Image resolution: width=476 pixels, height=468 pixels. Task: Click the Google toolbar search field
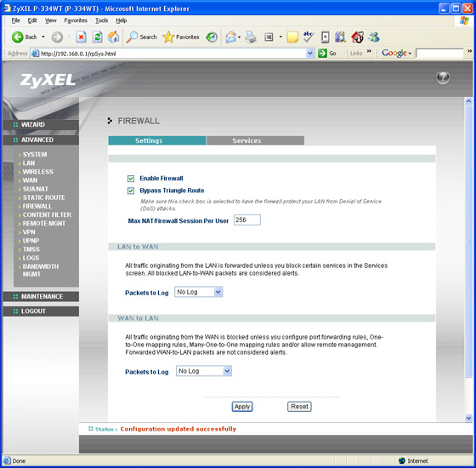coord(439,54)
